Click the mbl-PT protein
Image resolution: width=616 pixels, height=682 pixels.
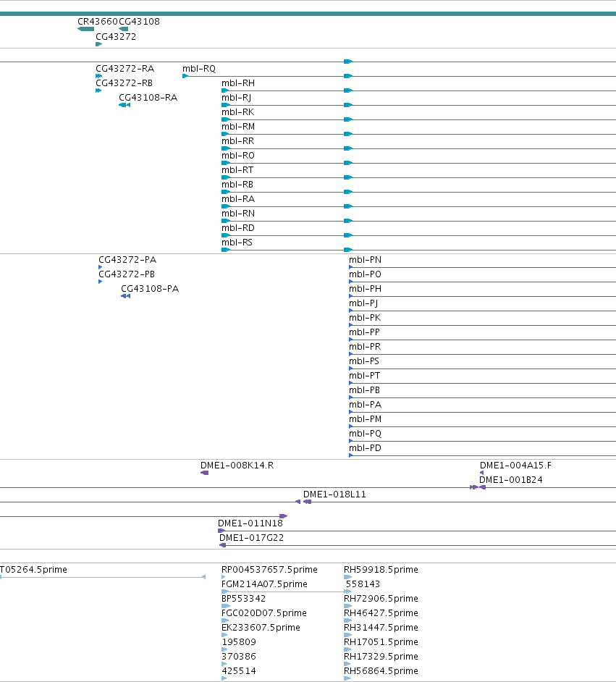pos(364,375)
